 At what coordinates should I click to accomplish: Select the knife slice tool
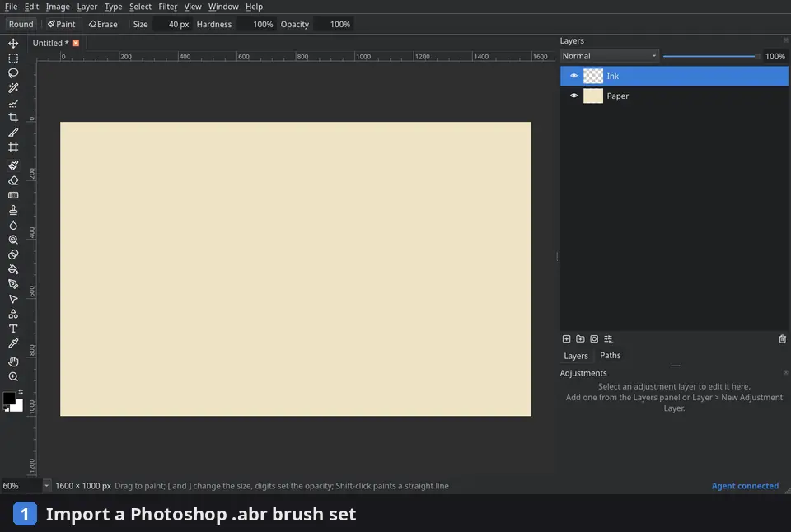13,132
